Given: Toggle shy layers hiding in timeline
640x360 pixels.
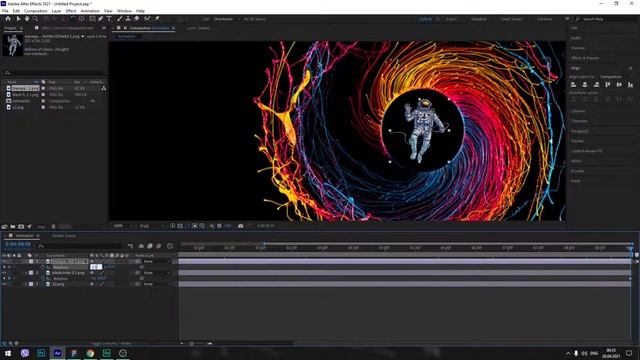Looking at the screenshot, I should click(x=141, y=246).
